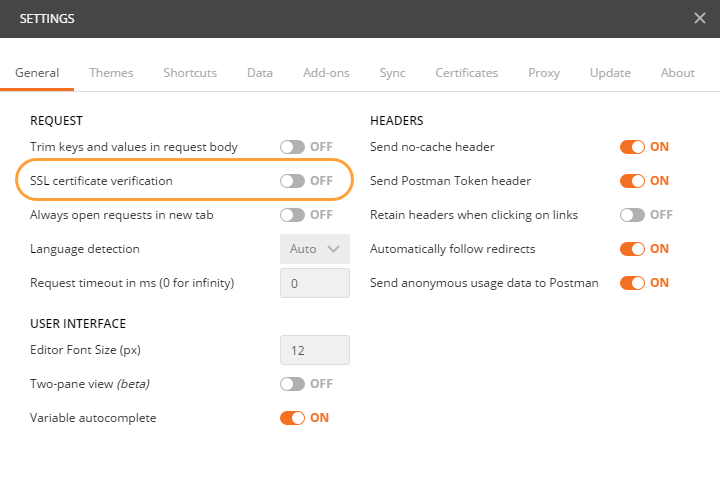Click the Editor Font Size field
The image size is (720, 477).
[314, 350]
